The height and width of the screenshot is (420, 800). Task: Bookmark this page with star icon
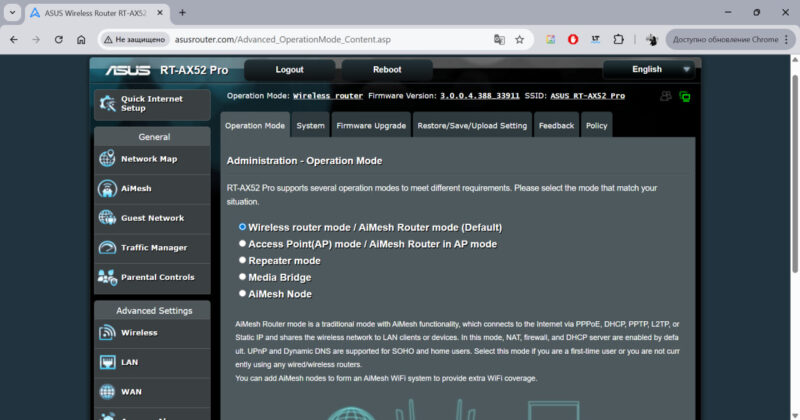pos(519,39)
